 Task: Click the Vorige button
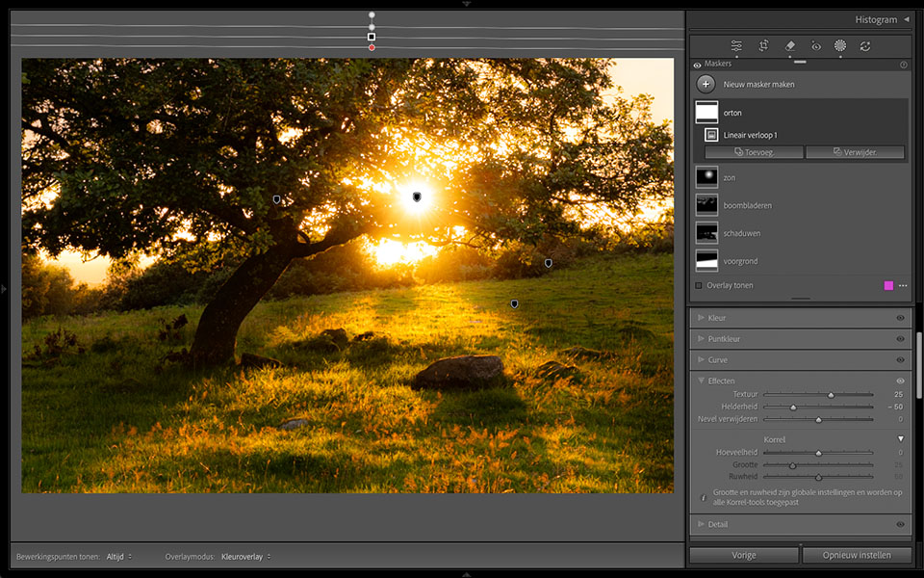[x=744, y=556]
